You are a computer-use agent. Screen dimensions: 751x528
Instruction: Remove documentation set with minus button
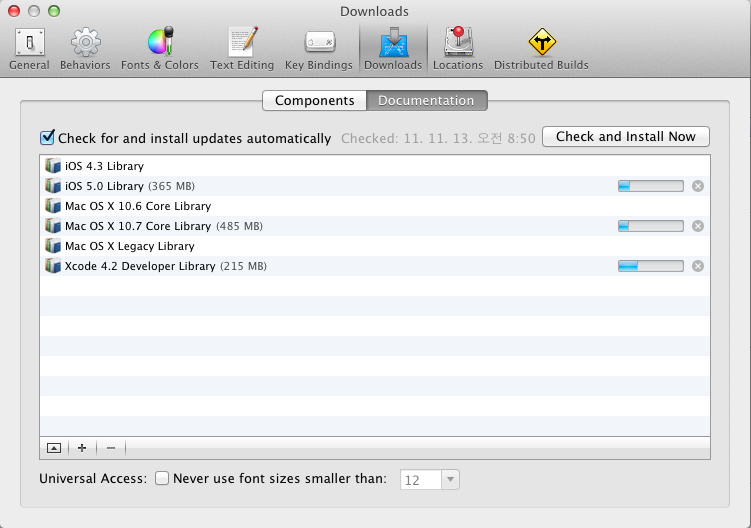[x=111, y=448]
